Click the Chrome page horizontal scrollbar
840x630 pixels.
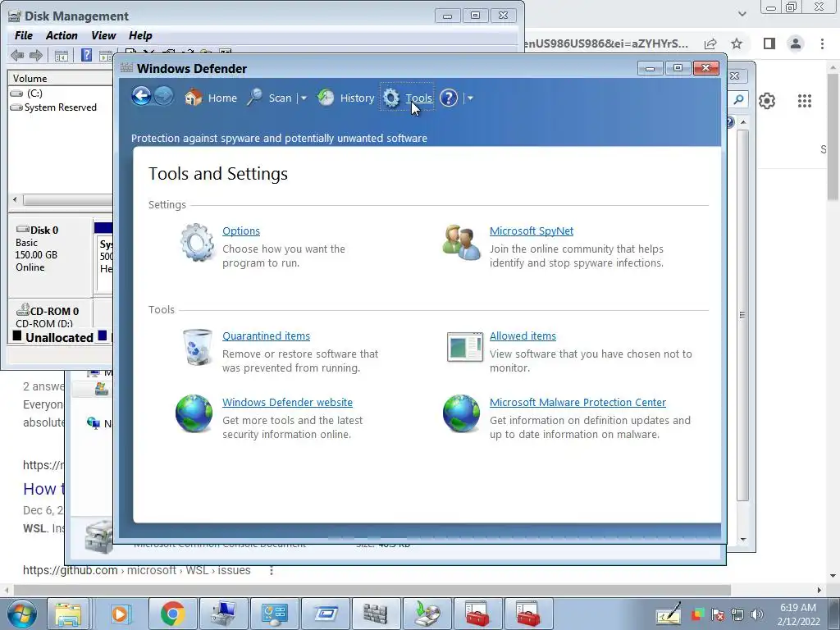click(372, 590)
